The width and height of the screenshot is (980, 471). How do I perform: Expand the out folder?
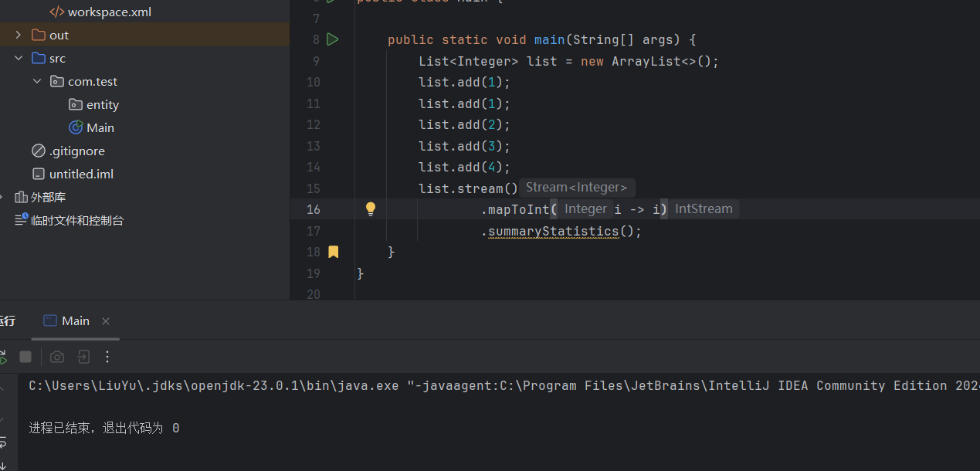(17, 34)
